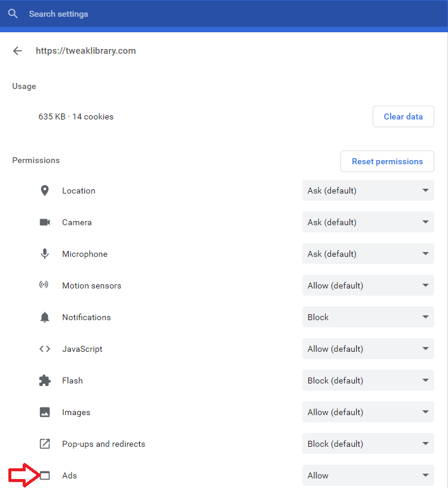This screenshot has height=488, width=448.
Task: Click the back arrow to return
Action: click(x=17, y=50)
